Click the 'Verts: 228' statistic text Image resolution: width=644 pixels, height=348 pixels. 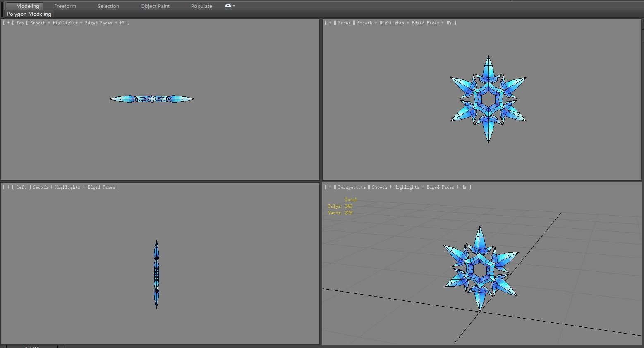340,213
